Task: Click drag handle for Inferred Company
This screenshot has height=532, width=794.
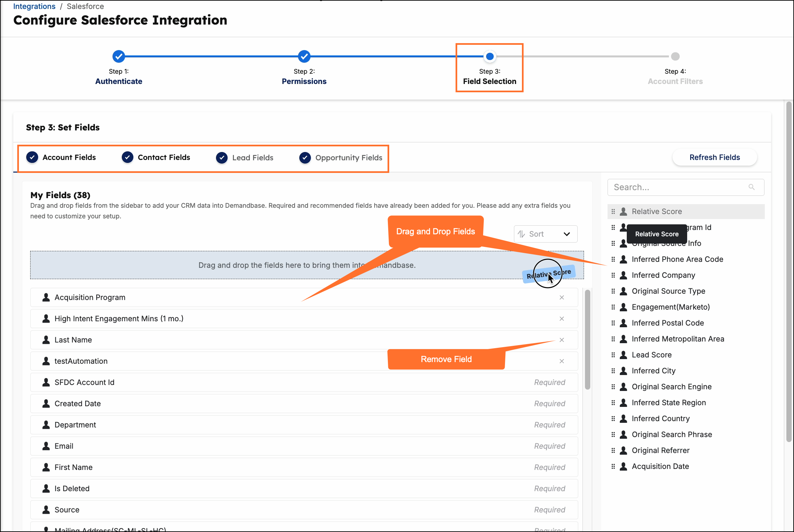Action: [613, 275]
